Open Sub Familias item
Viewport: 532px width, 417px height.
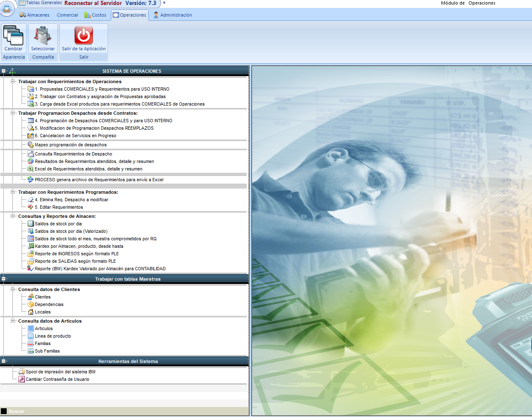click(47, 351)
